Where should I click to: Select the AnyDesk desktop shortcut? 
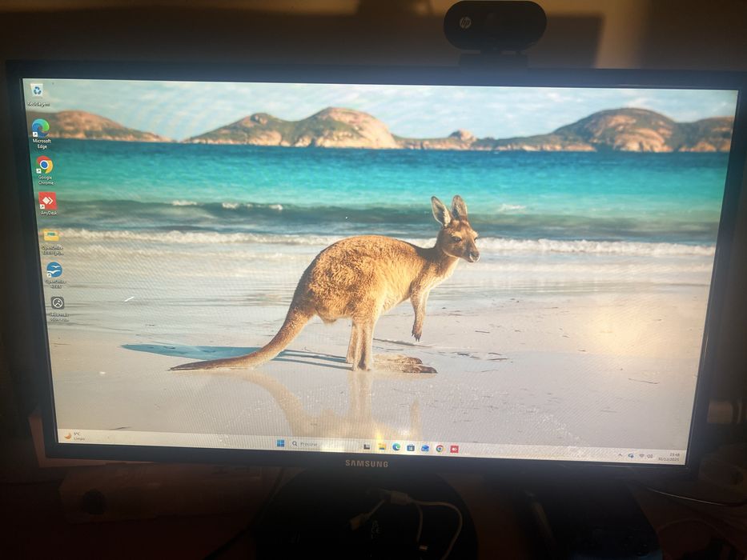click(x=48, y=204)
